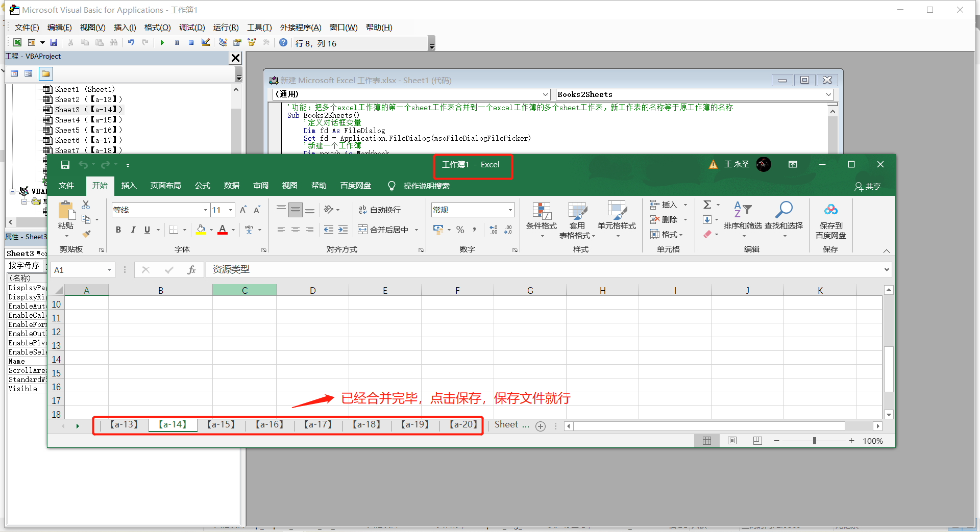Open the 插入 tab in Excel ribbon

[129, 186]
